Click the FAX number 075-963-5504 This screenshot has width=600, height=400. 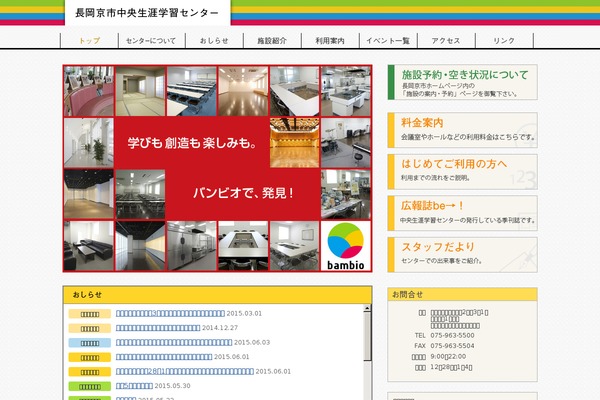452,346
